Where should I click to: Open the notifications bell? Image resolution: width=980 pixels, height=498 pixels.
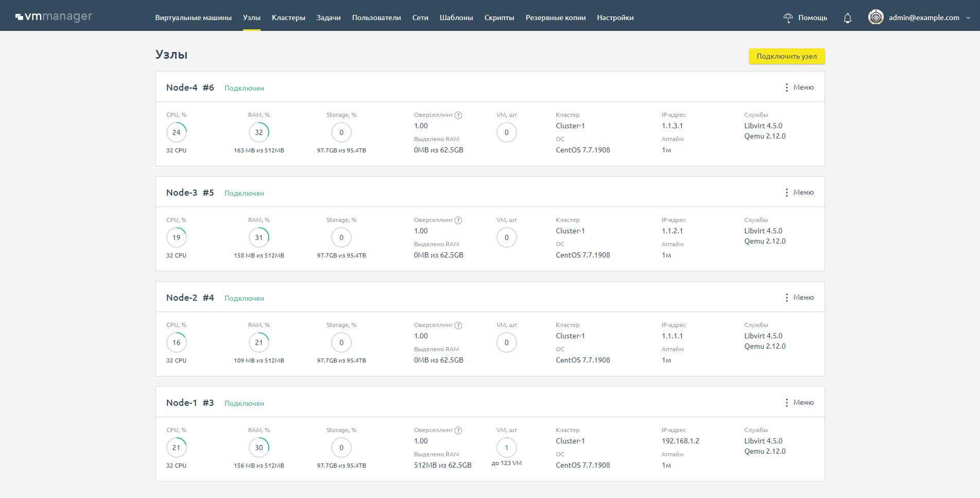point(847,18)
